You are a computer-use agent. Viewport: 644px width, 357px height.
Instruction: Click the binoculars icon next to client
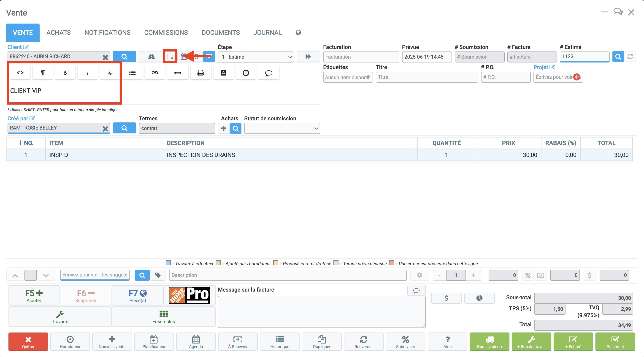[x=151, y=57]
